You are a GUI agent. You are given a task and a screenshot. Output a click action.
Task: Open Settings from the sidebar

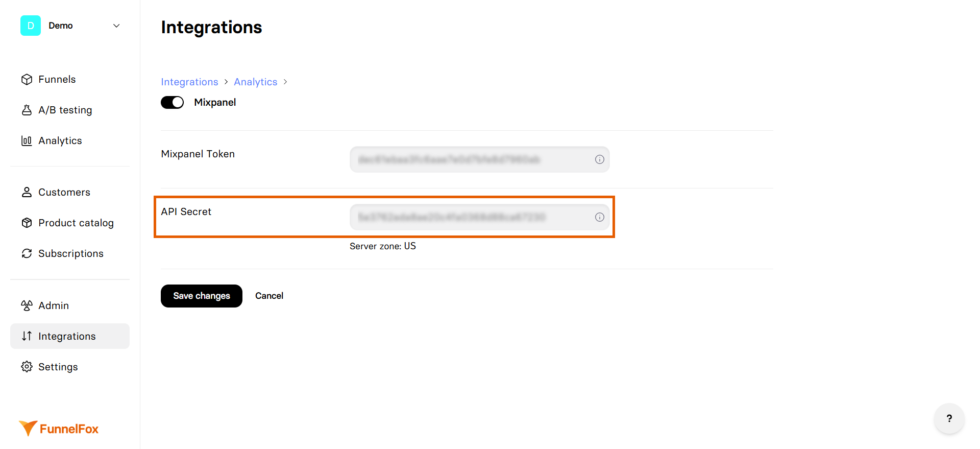pos(70,367)
